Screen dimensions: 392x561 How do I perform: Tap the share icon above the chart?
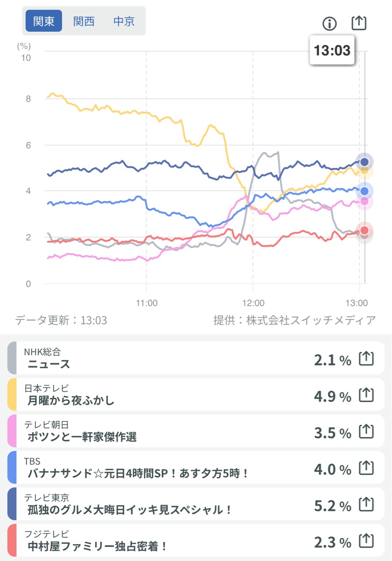(x=359, y=23)
